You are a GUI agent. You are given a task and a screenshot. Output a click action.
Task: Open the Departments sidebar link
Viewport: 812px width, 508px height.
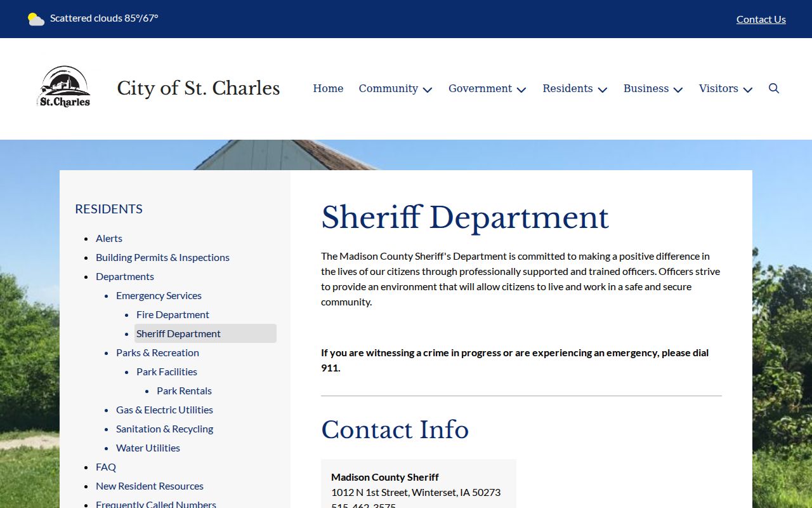coord(125,276)
